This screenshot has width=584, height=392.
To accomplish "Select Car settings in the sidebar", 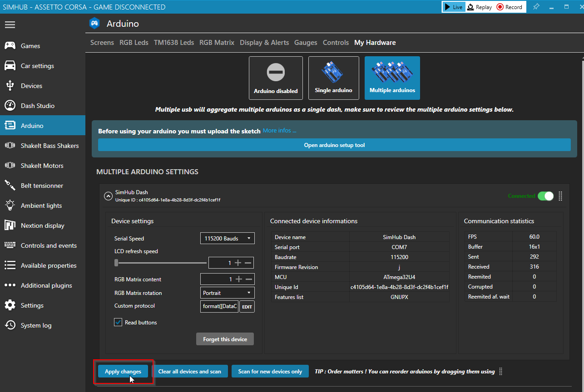I will (36, 65).
